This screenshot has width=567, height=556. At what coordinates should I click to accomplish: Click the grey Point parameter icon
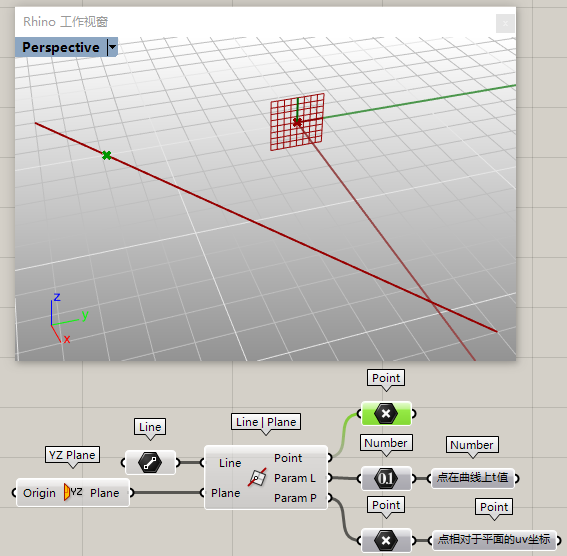pos(386,540)
